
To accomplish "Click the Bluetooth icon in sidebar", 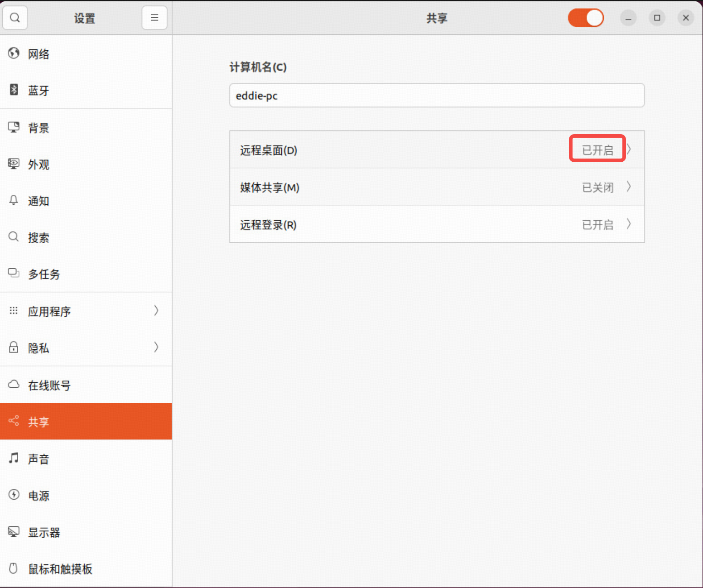I will (x=14, y=90).
